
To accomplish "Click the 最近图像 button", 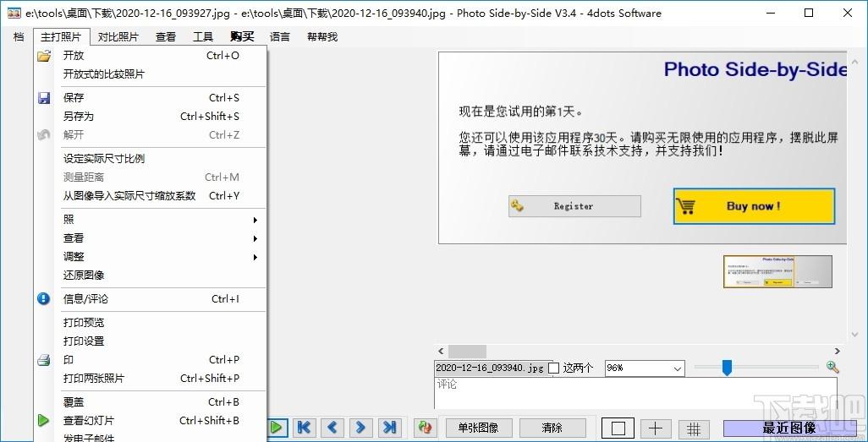I will pos(788,428).
